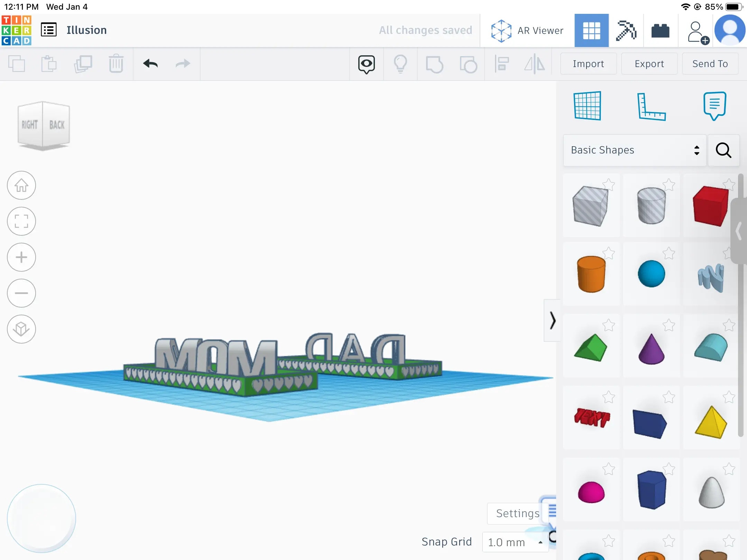Screen dimensions: 747x560
Task: Favorite the purple Cone with its star
Action: (669, 325)
